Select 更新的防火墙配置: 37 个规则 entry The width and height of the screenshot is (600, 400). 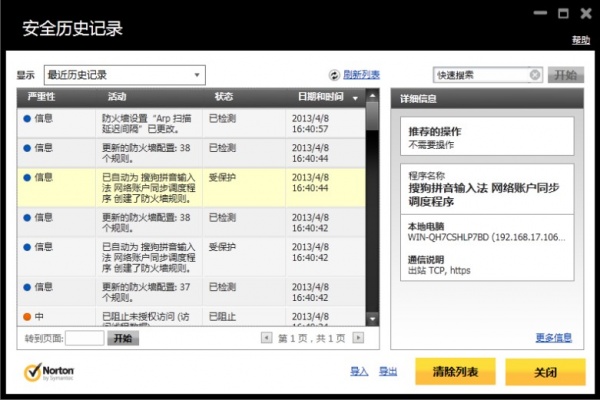coord(191,292)
